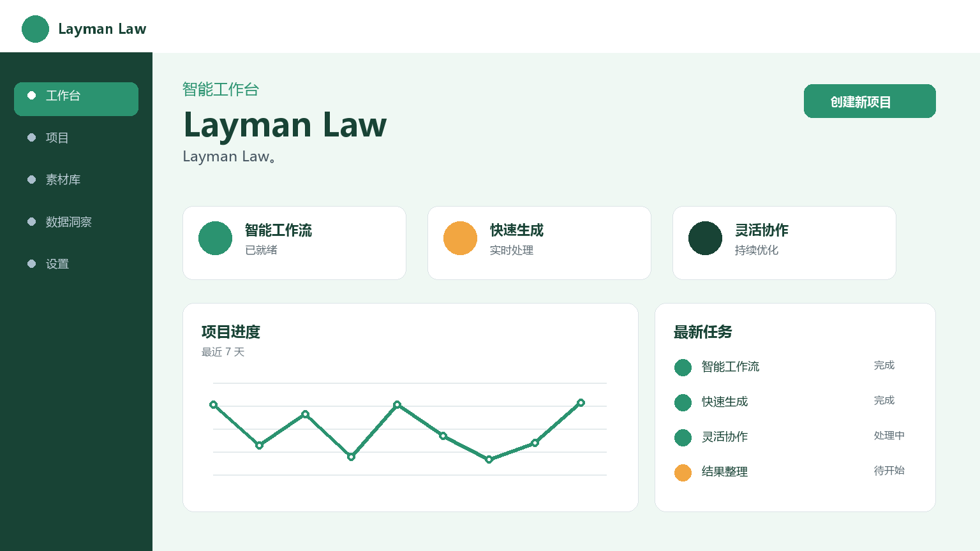The image size is (980, 551).
Task: Click 完成 status of the 快速生成 task
Action: pos(884,400)
